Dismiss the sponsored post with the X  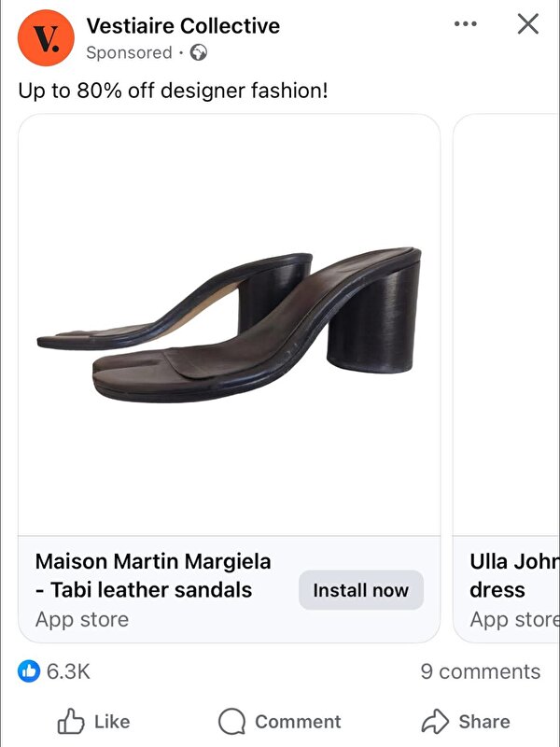[527, 24]
